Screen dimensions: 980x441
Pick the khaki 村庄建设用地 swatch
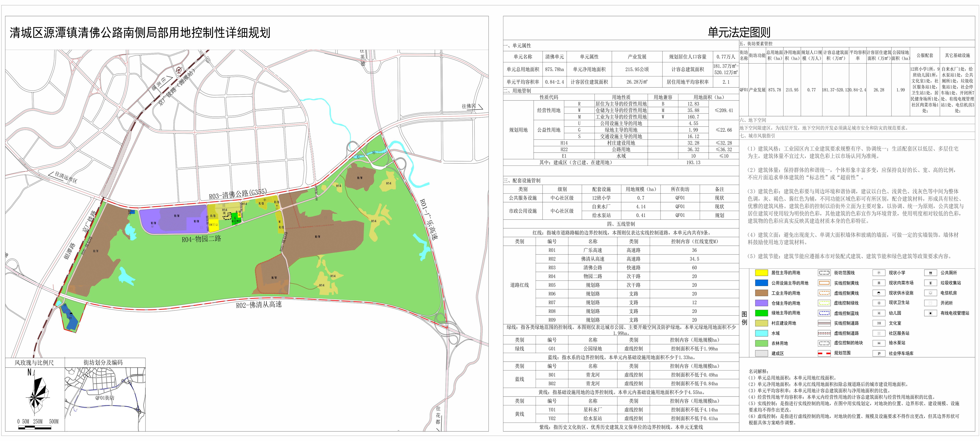(x=761, y=323)
